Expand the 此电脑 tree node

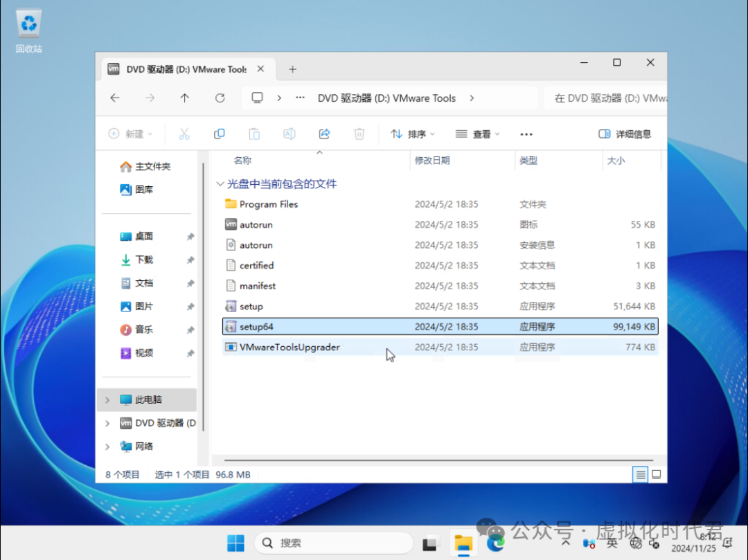pos(107,400)
